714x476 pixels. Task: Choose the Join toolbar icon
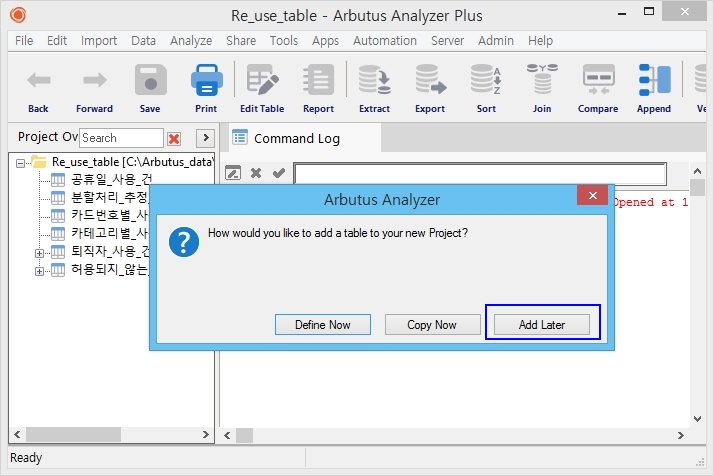pyautogui.click(x=542, y=79)
